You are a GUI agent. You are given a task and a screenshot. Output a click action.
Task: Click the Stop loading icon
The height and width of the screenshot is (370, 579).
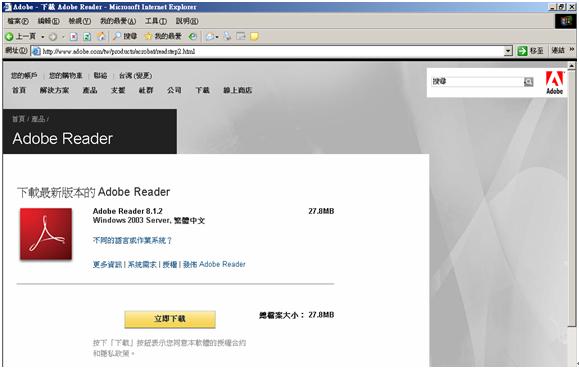point(74,36)
